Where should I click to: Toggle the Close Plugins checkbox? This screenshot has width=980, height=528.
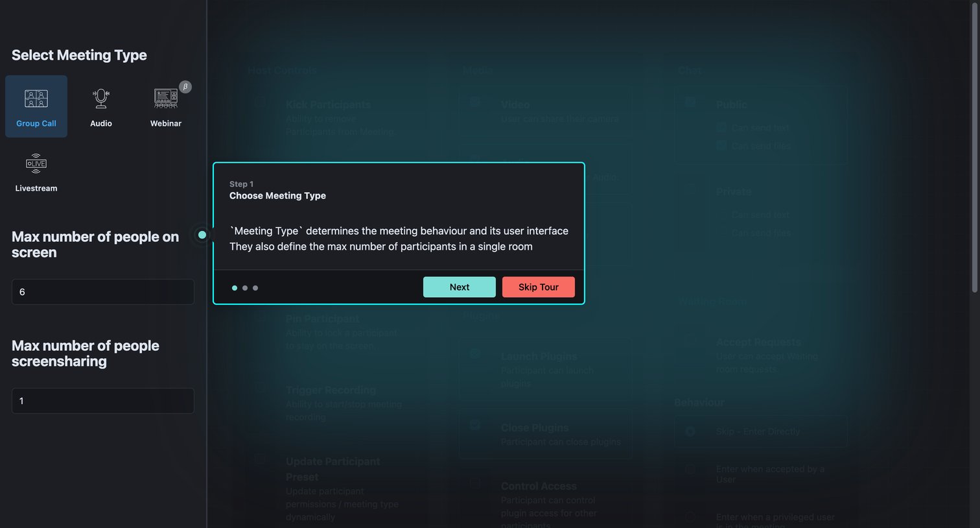click(475, 425)
